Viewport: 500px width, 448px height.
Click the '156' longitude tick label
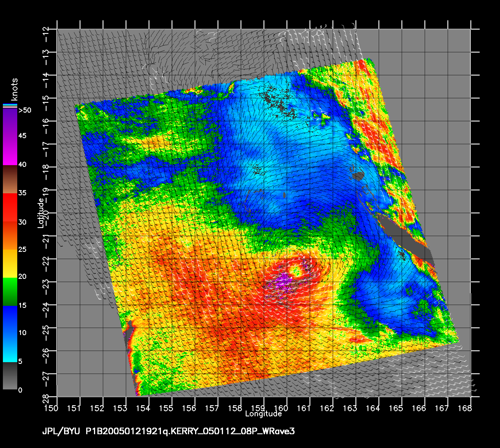189,408
